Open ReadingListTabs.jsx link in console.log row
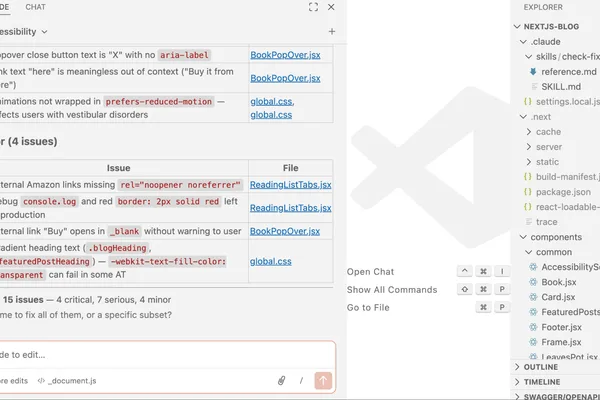600x400 pixels. [290, 208]
